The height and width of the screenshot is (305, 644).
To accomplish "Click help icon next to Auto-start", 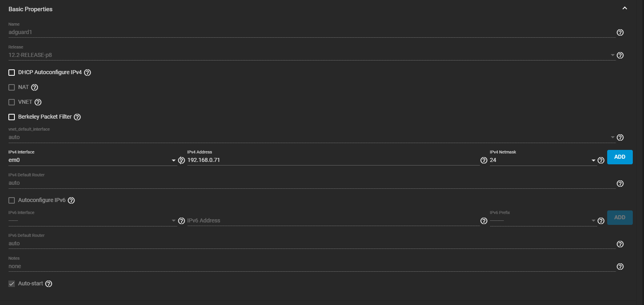I will pos(48,284).
